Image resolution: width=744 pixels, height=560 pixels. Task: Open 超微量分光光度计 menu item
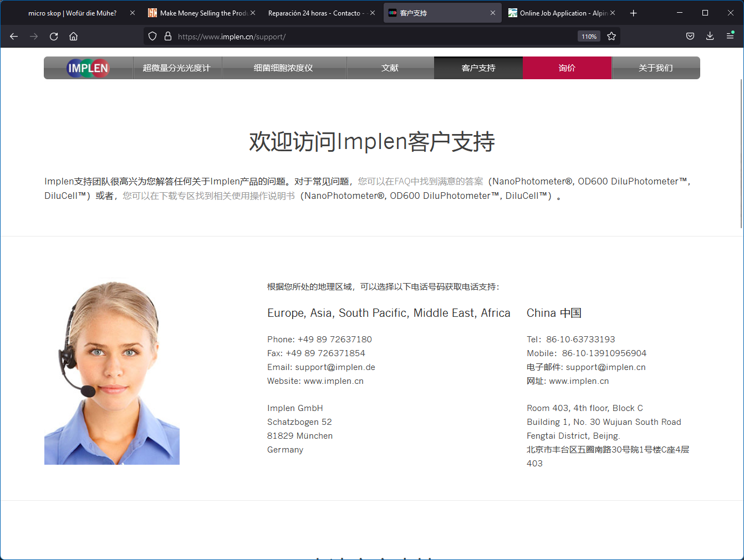177,68
